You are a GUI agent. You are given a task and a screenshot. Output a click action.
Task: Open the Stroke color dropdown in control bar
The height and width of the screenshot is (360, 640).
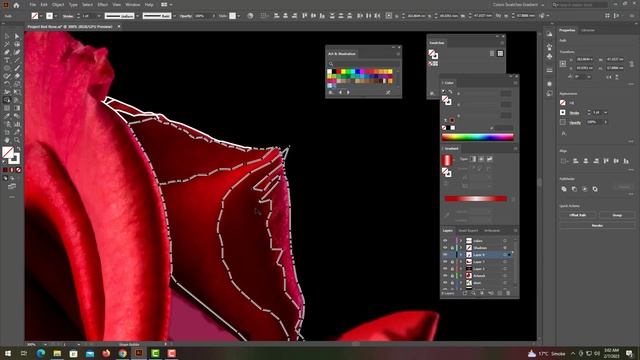[56, 16]
